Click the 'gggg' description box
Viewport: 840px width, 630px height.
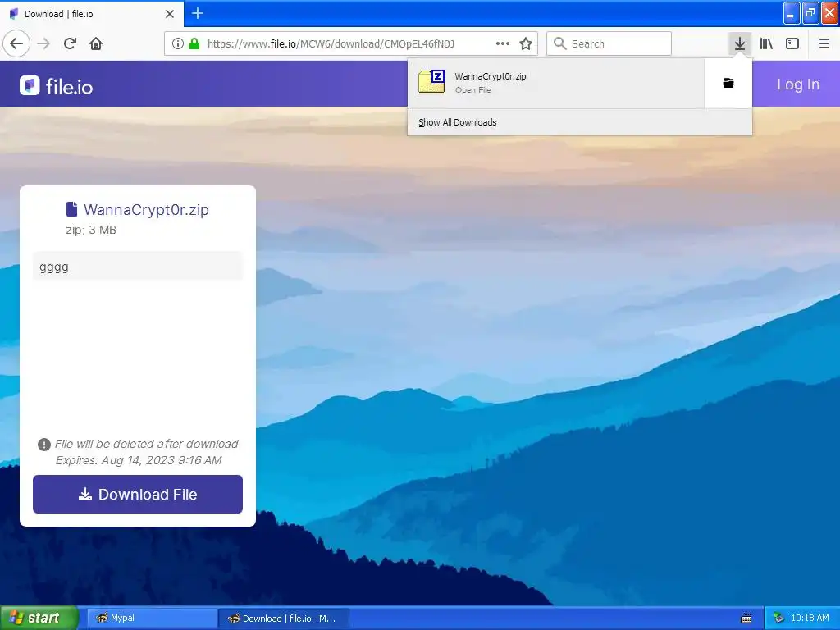(138, 267)
